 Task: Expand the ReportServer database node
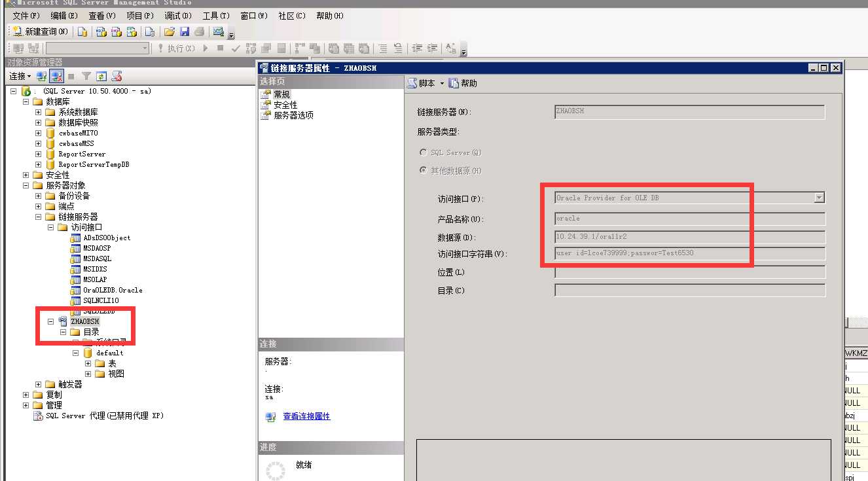(39, 154)
